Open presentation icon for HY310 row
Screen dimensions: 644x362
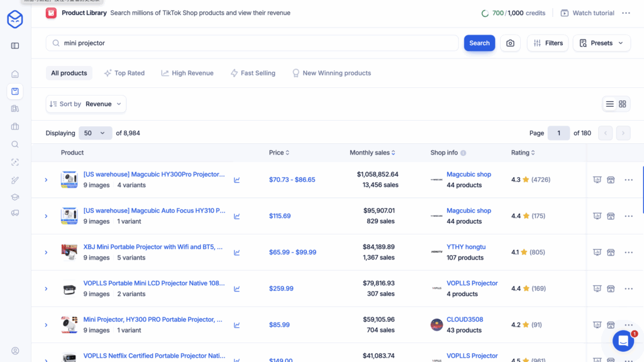click(597, 216)
